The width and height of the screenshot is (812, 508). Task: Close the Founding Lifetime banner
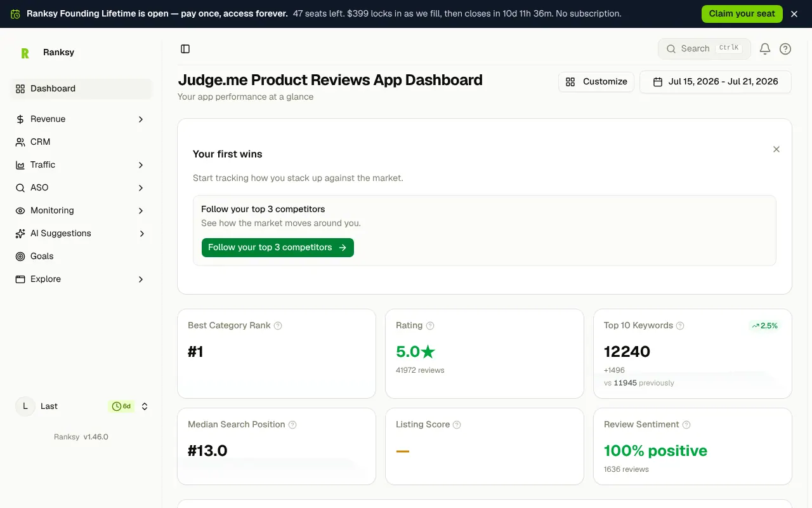pos(794,14)
